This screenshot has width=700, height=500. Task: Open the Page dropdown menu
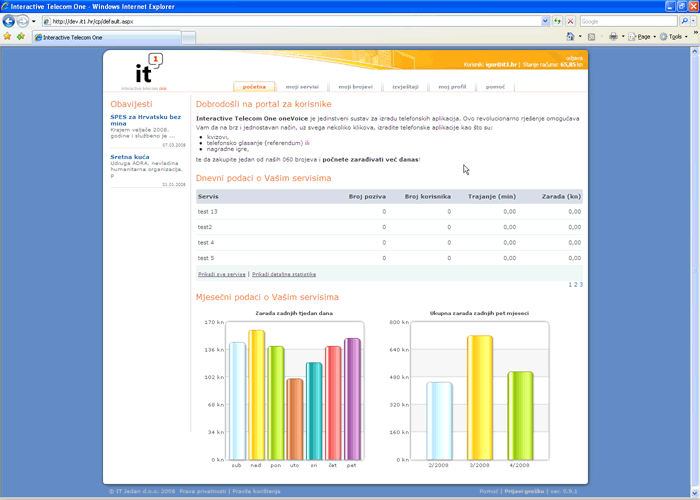[644, 36]
